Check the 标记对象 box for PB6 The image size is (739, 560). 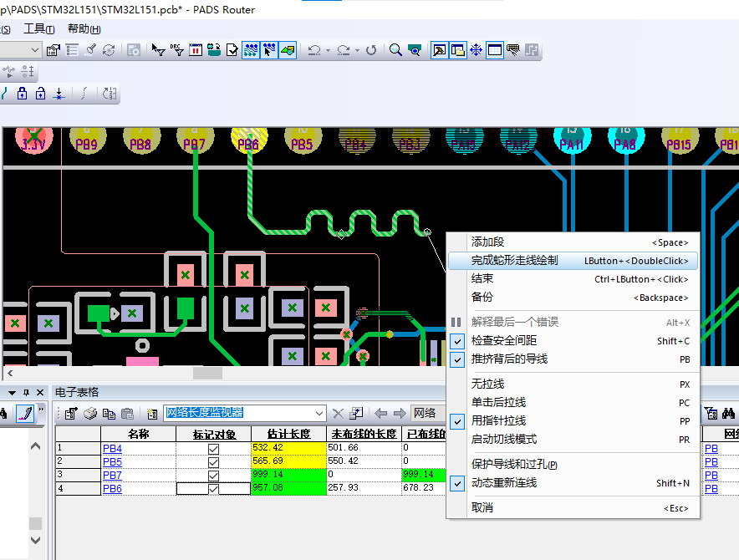tap(213, 488)
